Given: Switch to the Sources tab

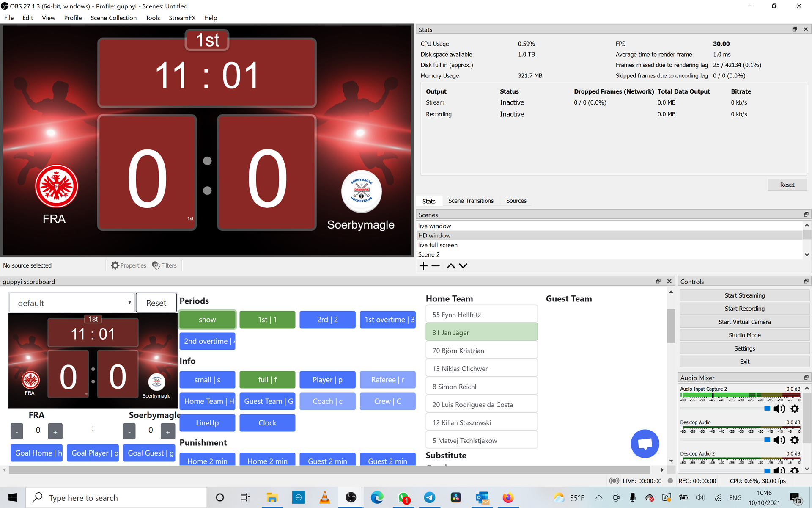Looking at the screenshot, I should pyautogui.click(x=516, y=201).
